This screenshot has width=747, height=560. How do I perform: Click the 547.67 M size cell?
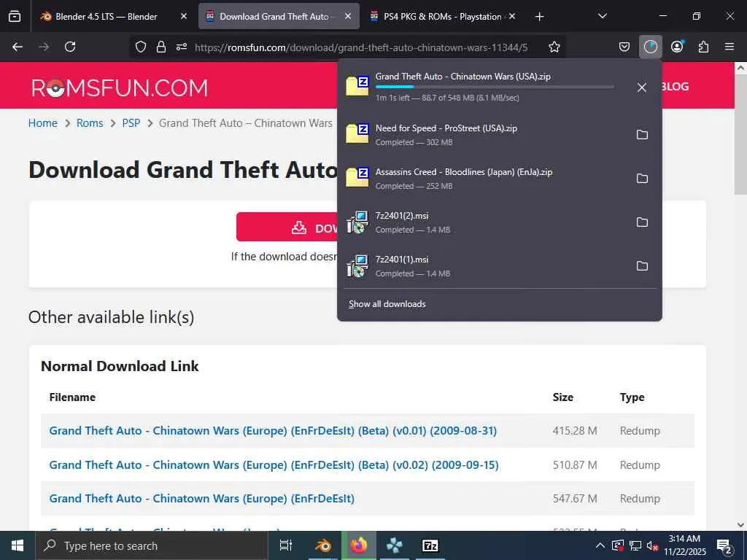pos(575,499)
